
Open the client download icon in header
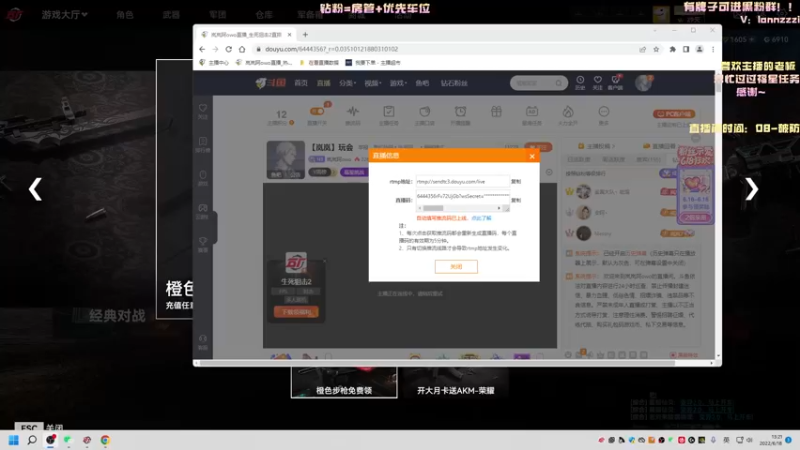click(x=615, y=82)
